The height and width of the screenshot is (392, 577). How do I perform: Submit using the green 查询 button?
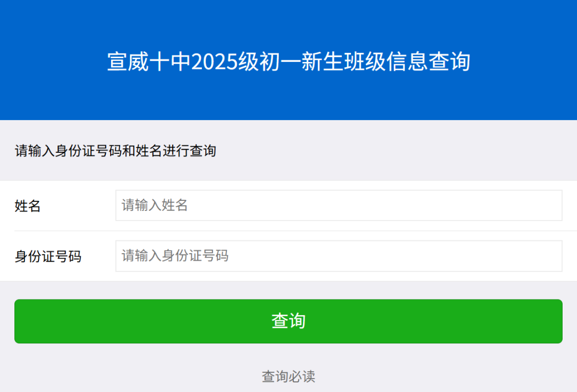click(288, 321)
